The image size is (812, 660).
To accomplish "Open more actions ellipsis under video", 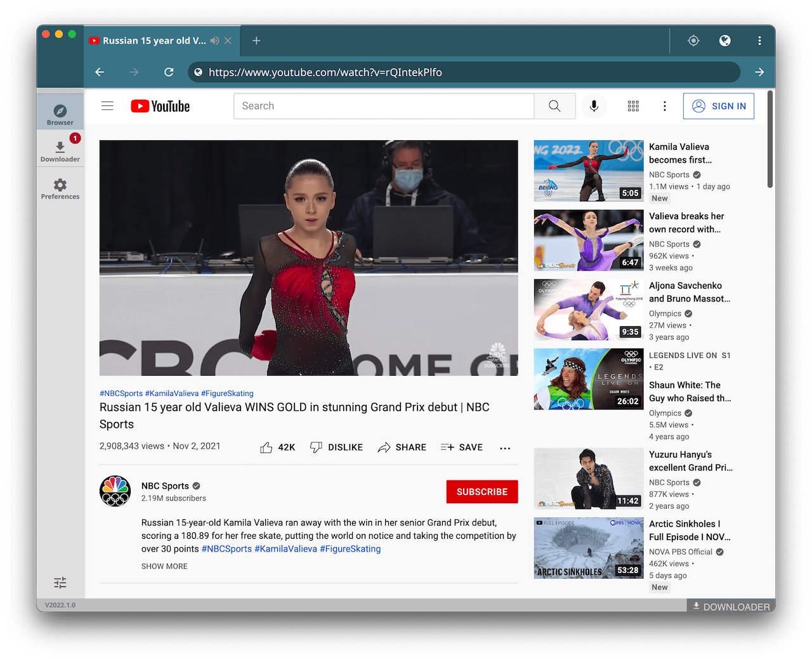I will pos(505,448).
